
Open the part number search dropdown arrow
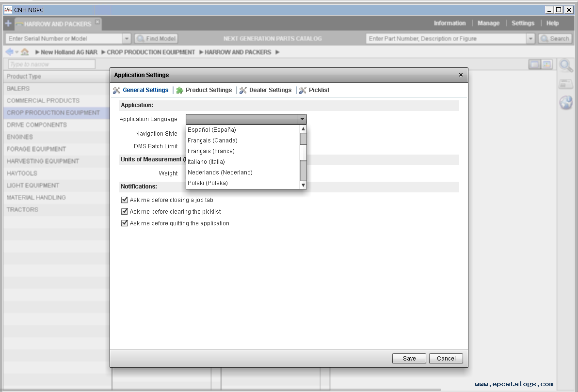[530, 39]
